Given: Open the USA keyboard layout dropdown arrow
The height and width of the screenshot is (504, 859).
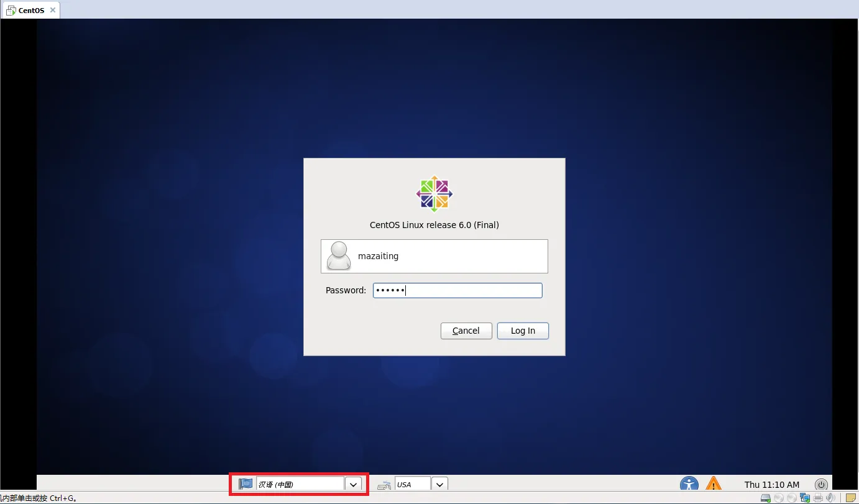Looking at the screenshot, I should (439, 484).
